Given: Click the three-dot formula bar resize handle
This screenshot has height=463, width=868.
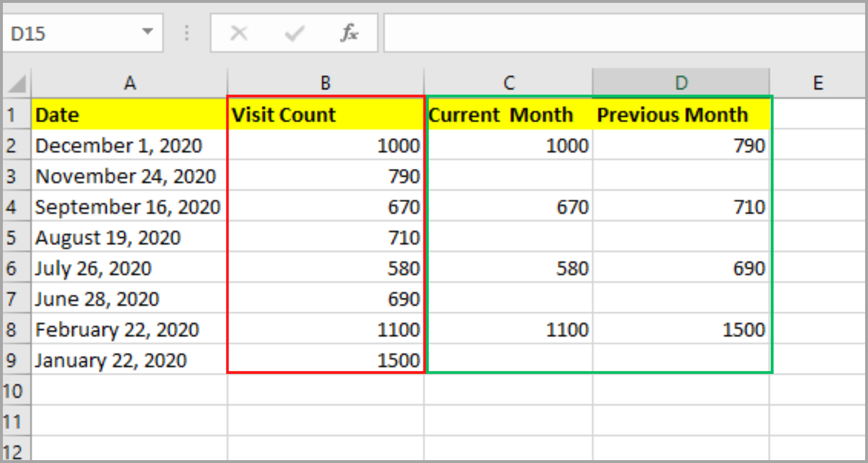Looking at the screenshot, I should pyautogui.click(x=187, y=34).
